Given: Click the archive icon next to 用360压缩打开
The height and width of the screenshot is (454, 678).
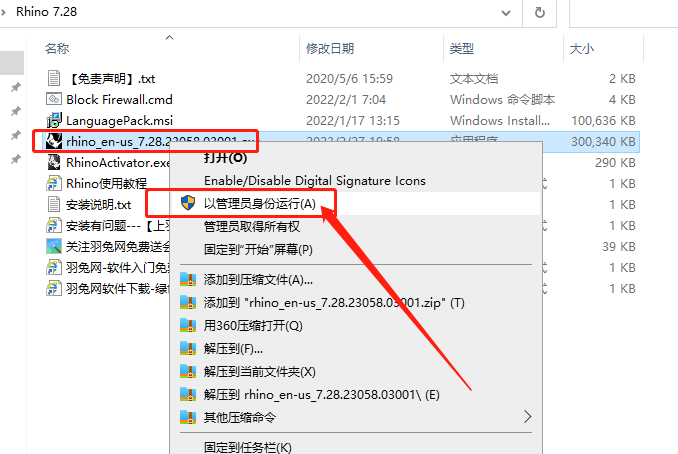Looking at the screenshot, I should [x=188, y=325].
